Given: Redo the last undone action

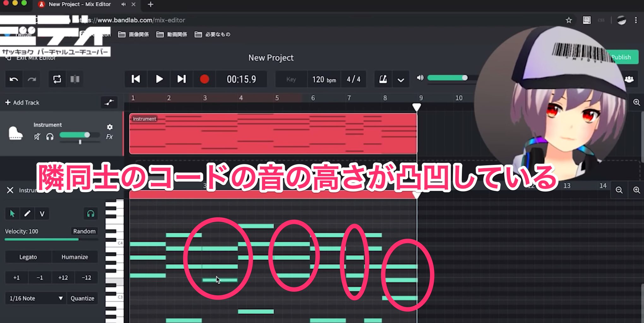Looking at the screenshot, I should 32,79.
